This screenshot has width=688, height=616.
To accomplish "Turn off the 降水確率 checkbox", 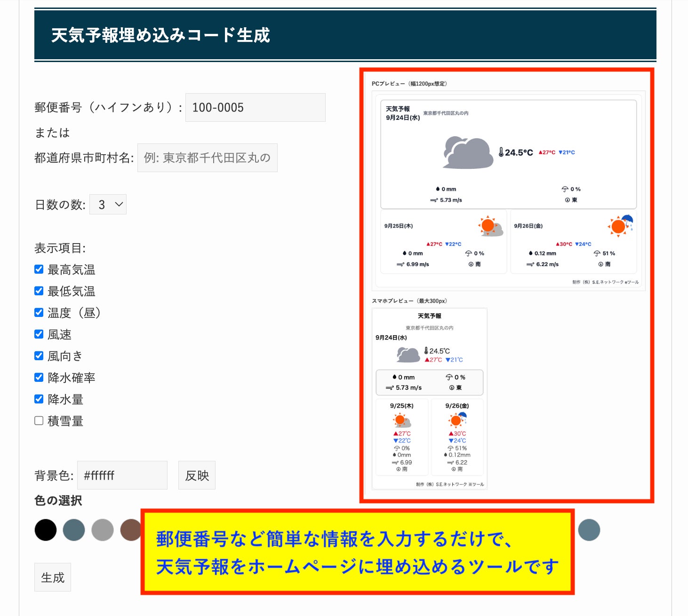I will [x=39, y=378].
